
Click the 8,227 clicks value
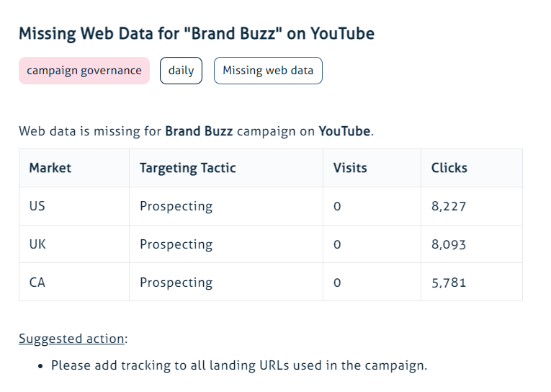point(449,206)
